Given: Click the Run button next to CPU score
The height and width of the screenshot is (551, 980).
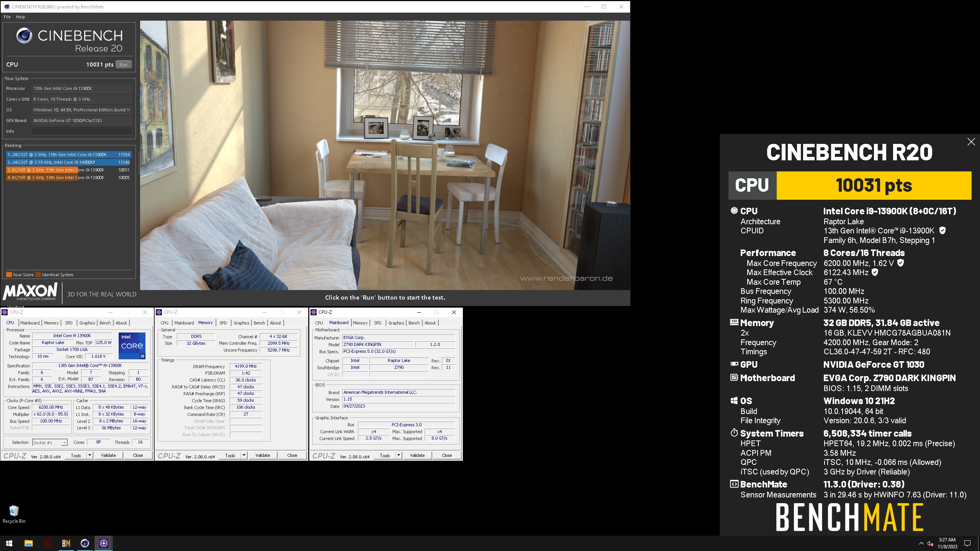Looking at the screenshot, I should click(x=123, y=65).
